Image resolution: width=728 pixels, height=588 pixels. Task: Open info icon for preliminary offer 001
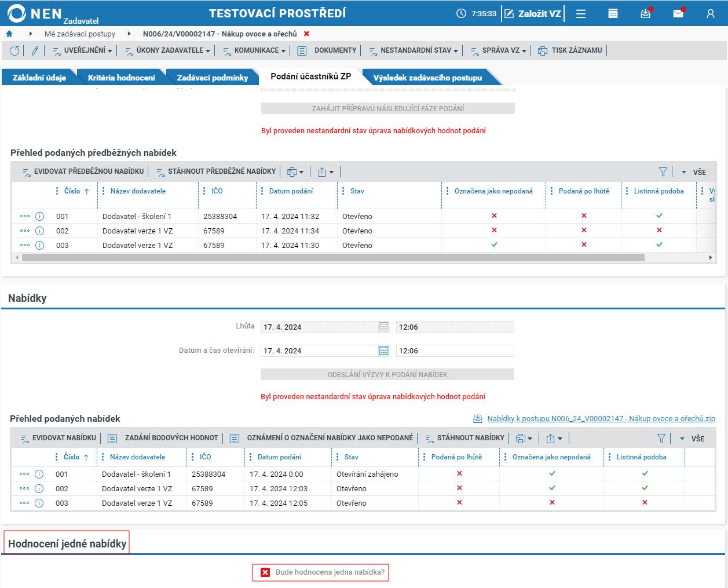pos(40,216)
